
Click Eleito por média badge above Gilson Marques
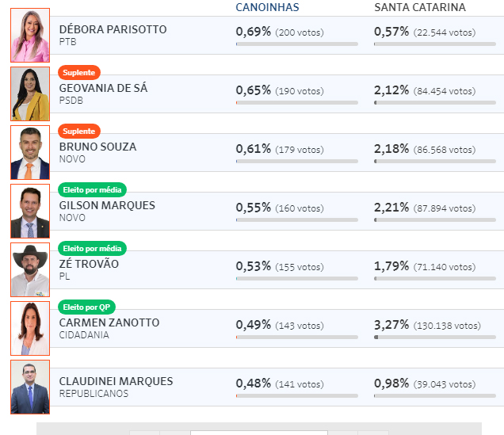[x=92, y=190]
